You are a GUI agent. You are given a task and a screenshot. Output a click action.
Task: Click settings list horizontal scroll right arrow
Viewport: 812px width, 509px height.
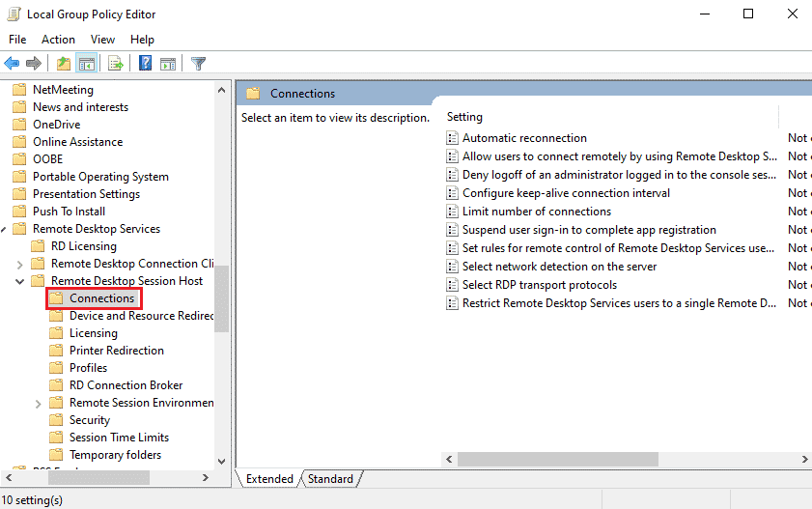804,460
